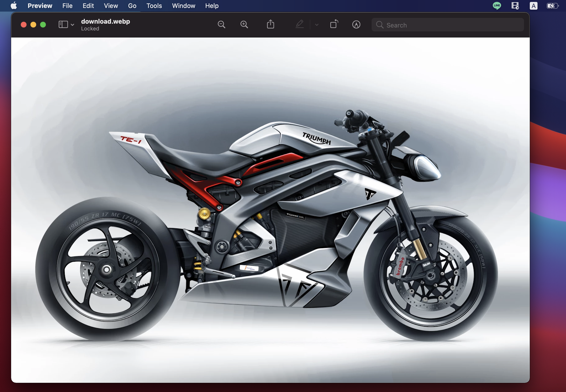Open the input source 'A' menu
This screenshot has width=566, height=392.
tap(533, 6)
